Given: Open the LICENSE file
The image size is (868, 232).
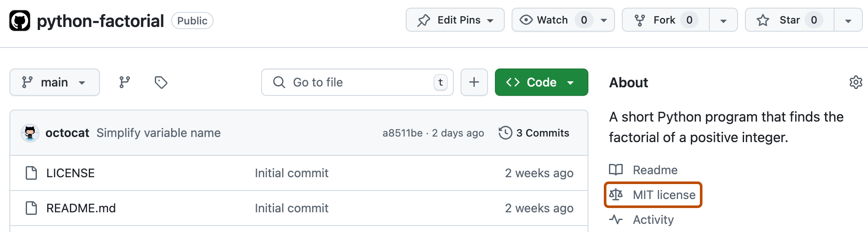Looking at the screenshot, I should 70,173.
